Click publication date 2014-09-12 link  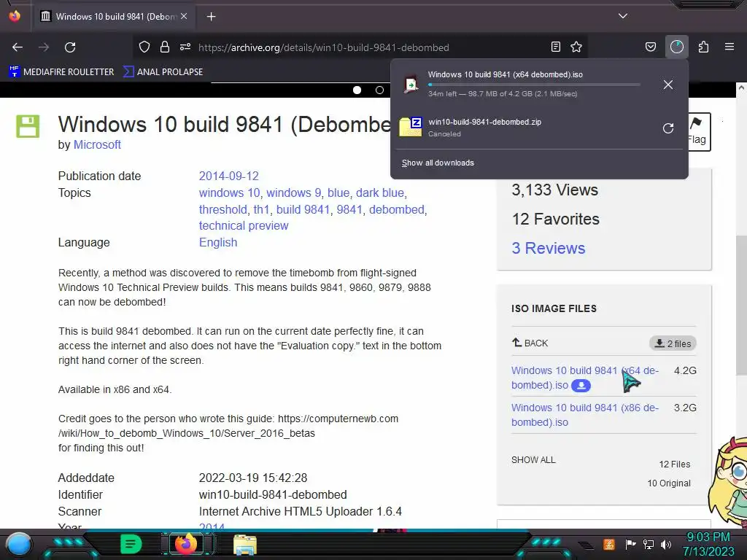click(x=228, y=176)
